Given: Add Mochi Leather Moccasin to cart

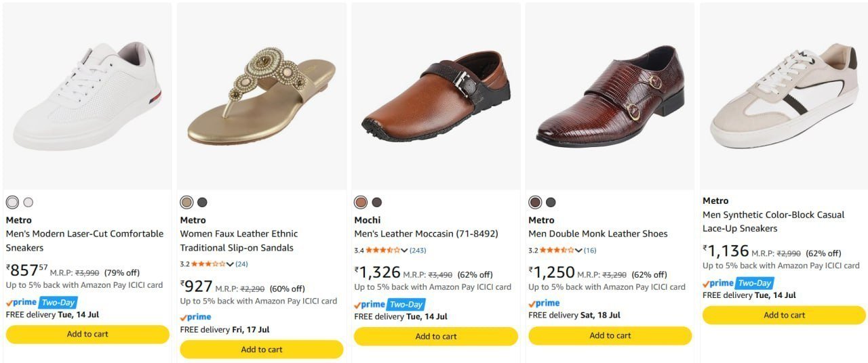Looking at the screenshot, I should coord(436,337).
